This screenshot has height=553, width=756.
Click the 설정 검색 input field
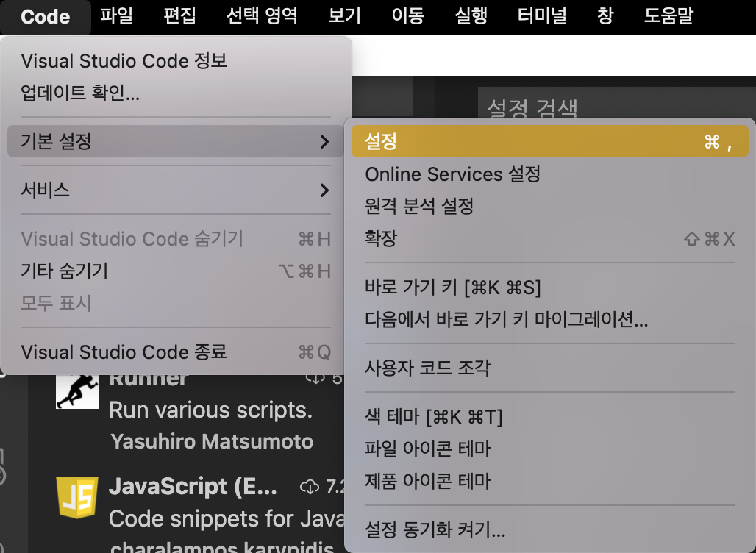click(x=617, y=103)
